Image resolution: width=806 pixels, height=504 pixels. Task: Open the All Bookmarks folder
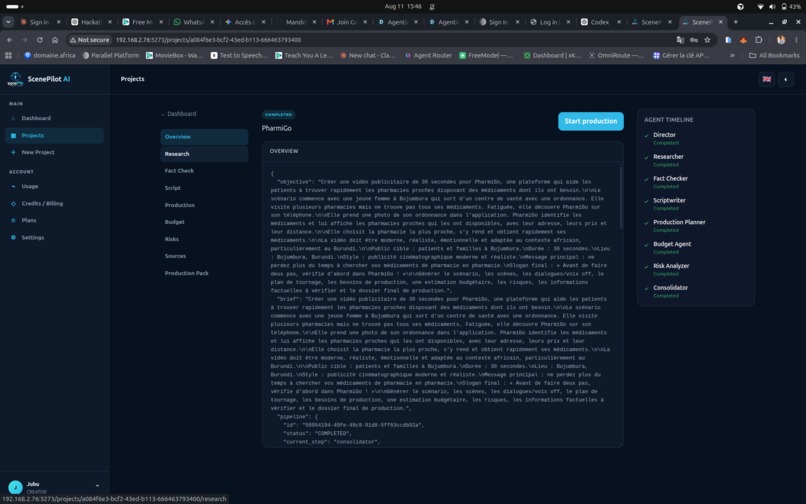point(774,56)
